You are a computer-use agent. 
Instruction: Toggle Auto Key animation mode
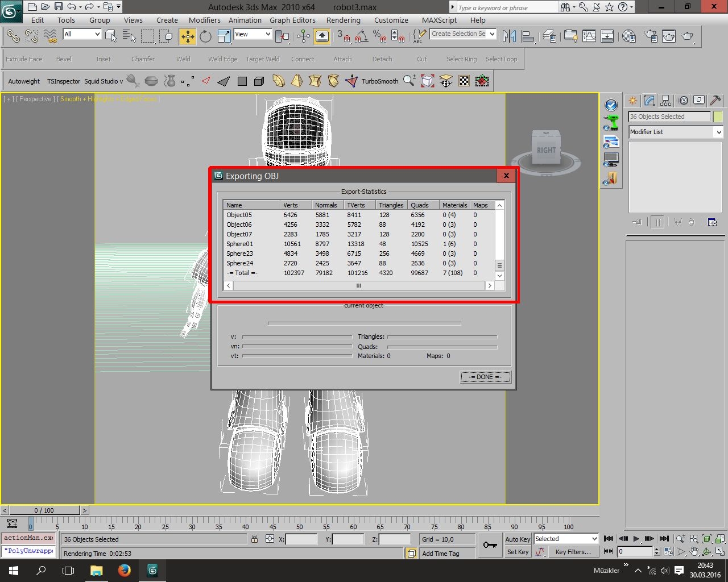517,539
